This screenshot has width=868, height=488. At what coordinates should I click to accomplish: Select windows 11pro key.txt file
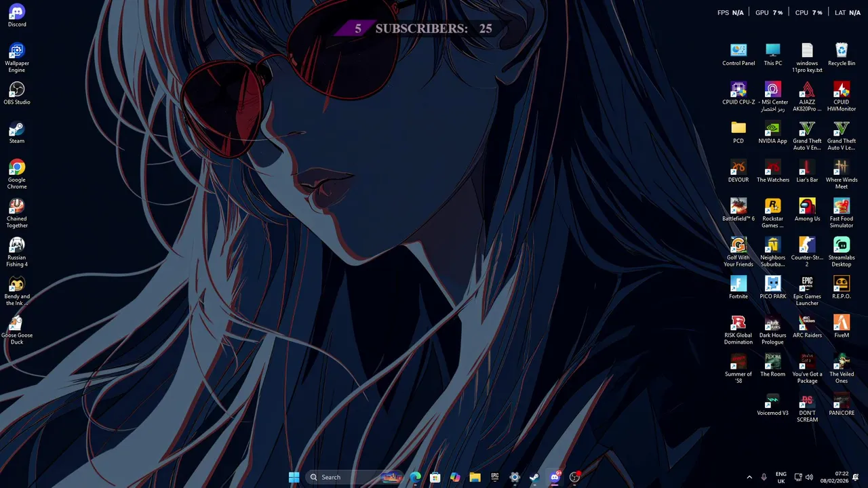807,58
